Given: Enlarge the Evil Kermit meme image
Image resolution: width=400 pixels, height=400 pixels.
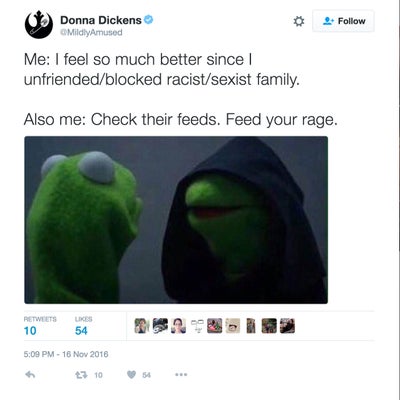Looking at the screenshot, I should (x=176, y=220).
